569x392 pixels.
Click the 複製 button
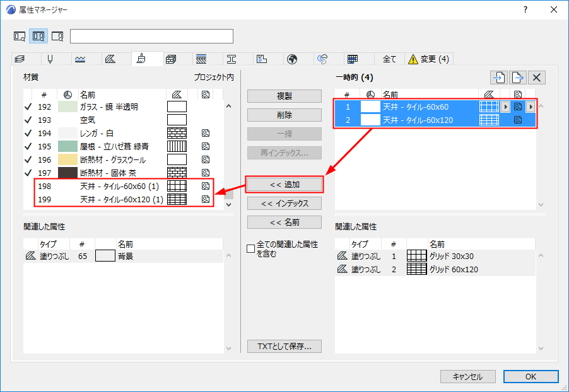284,96
